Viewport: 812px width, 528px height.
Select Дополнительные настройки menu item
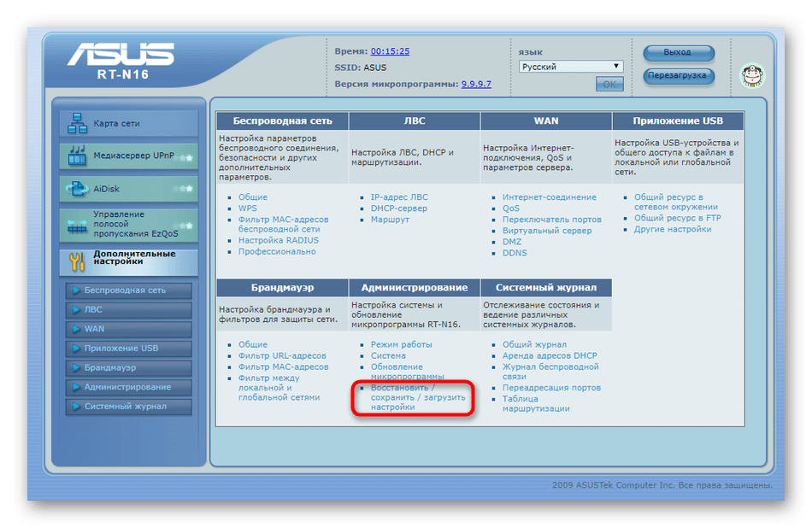128,261
